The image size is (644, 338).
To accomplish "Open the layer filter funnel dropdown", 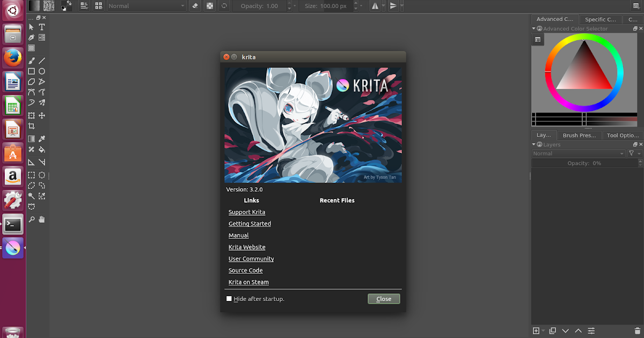I will pos(634,153).
